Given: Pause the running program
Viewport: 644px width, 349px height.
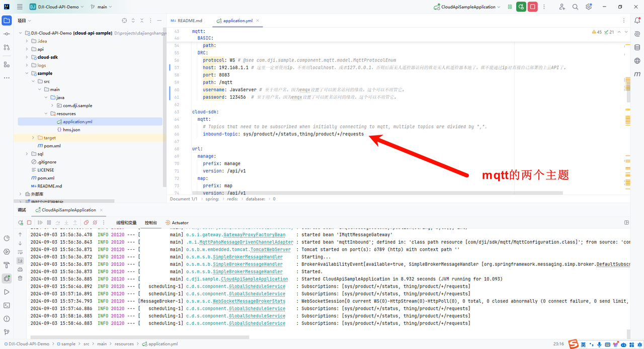Looking at the screenshot, I should (510, 7).
